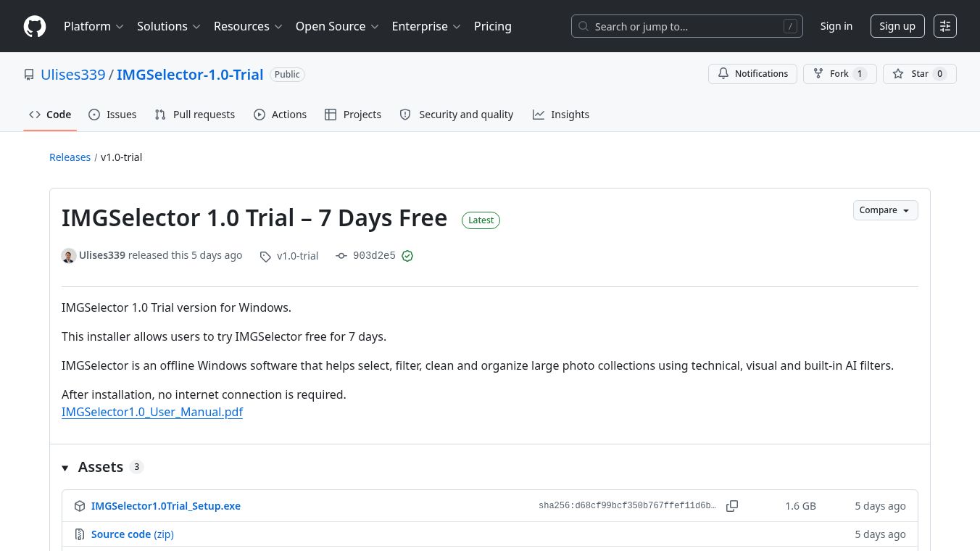Image resolution: width=980 pixels, height=551 pixels.
Task: Collapse the Assets section triangle
Action: 65,468
